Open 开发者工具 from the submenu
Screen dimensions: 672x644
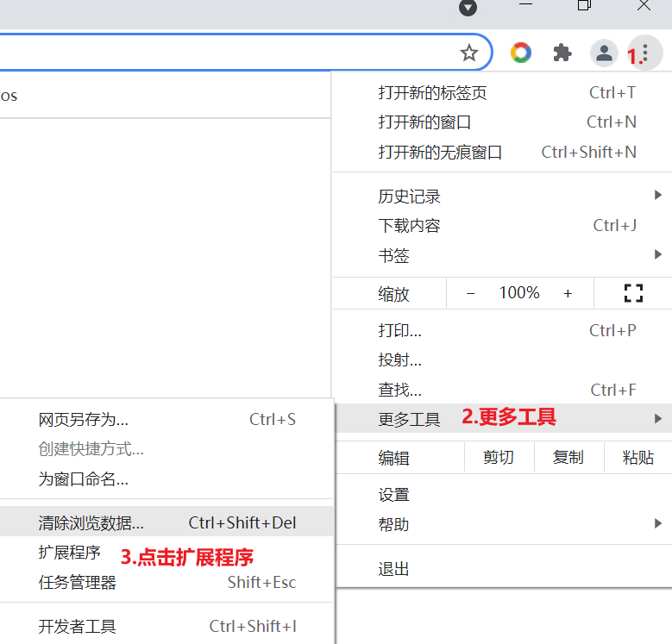pyautogui.click(x=166, y=627)
